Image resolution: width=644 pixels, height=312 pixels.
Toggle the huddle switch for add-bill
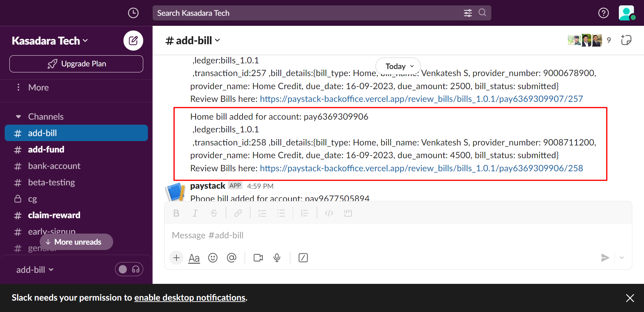click(x=129, y=269)
